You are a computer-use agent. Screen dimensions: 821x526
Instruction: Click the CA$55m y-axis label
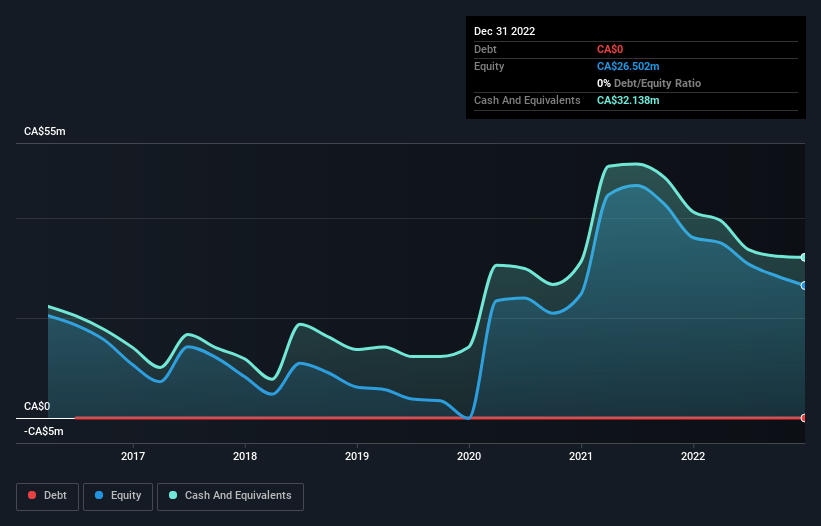[x=45, y=131]
